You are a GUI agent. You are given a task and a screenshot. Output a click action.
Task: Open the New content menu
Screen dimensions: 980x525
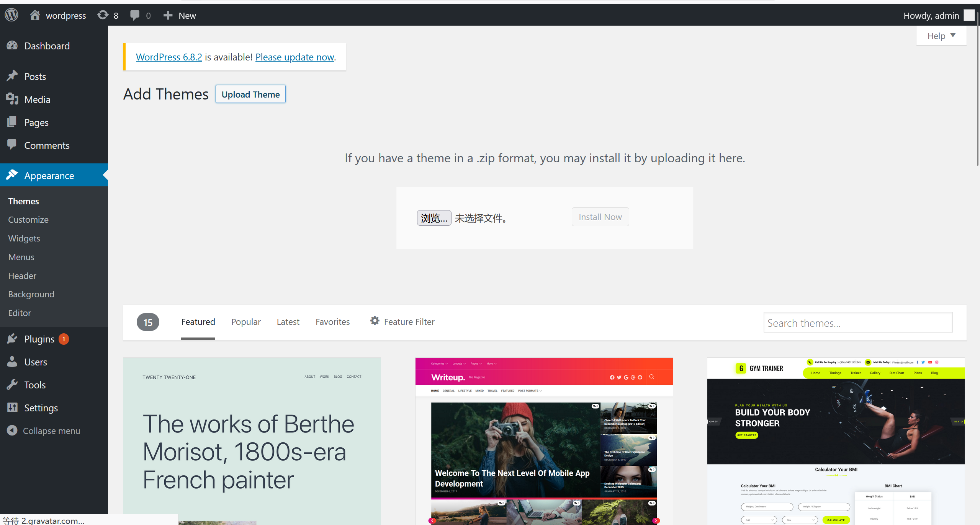(x=179, y=15)
